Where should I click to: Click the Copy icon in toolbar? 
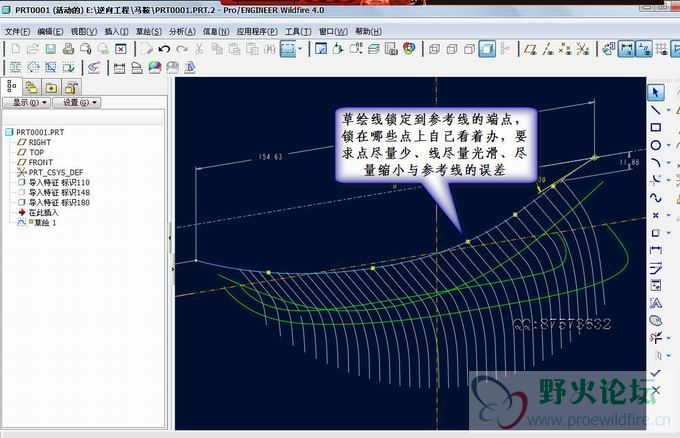click(x=217, y=49)
